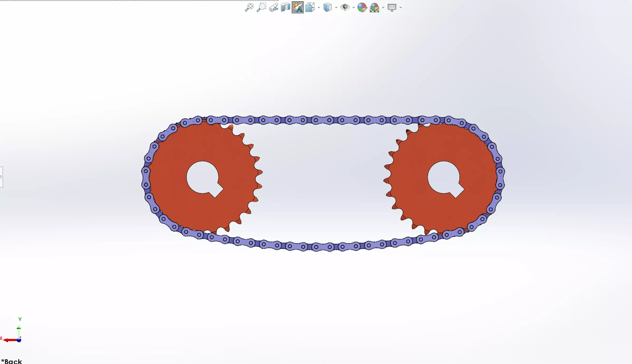Expand the View Orientation dropdown arrow
Viewport: 632px width, 364px height.
319,7
